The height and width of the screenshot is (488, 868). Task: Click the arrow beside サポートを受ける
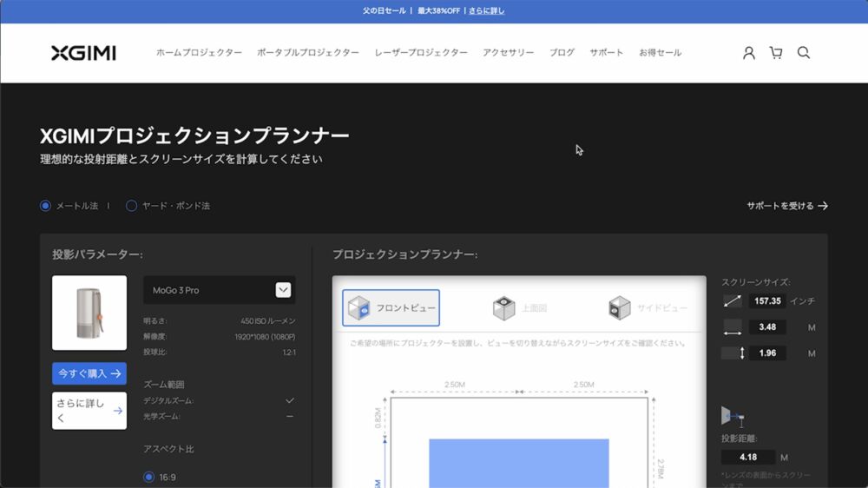pos(823,206)
